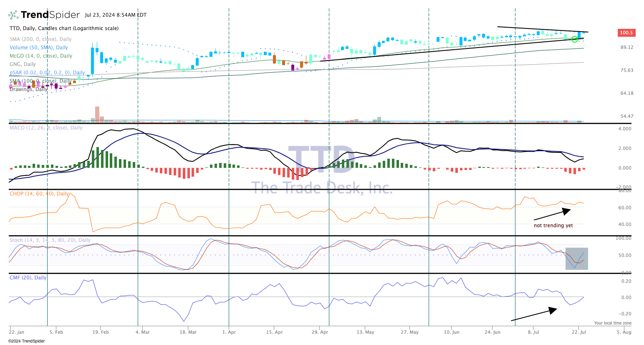Click the red 100.5 current price tag
The image size is (644, 345).
pos(626,33)
